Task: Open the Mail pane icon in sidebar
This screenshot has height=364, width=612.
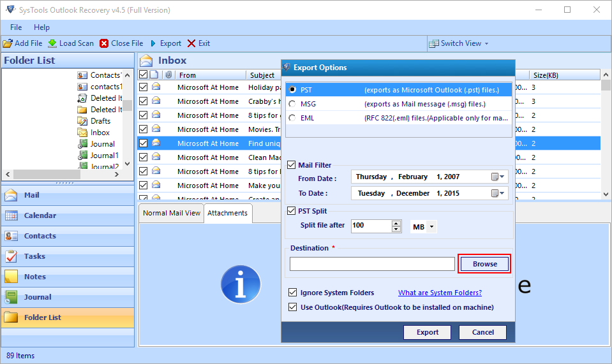Action: pos(11,195)
